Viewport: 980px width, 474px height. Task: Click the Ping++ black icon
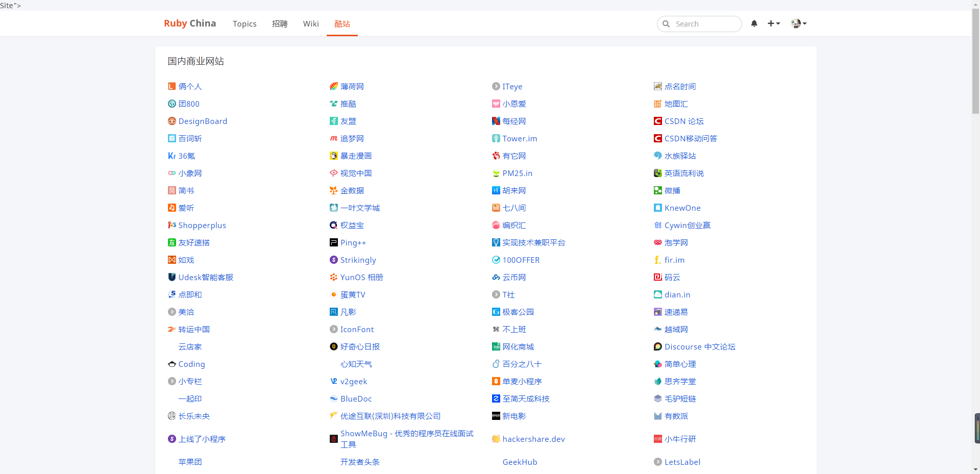coord(334,242)
